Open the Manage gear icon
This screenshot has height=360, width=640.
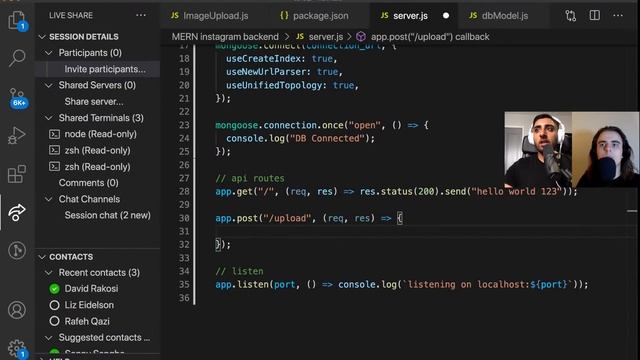click(x=17, y=348)
